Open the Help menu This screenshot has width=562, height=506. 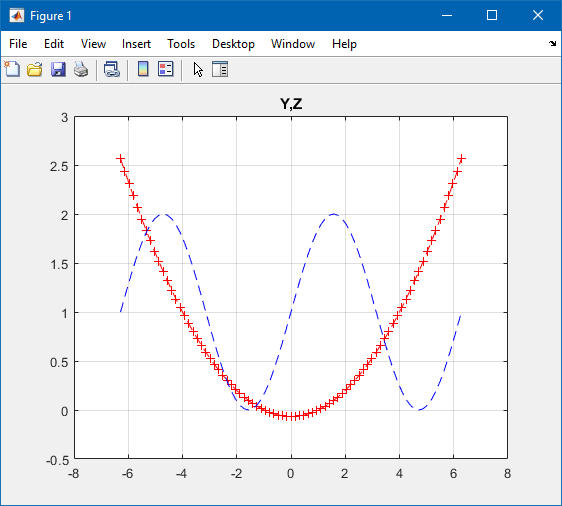344,44
